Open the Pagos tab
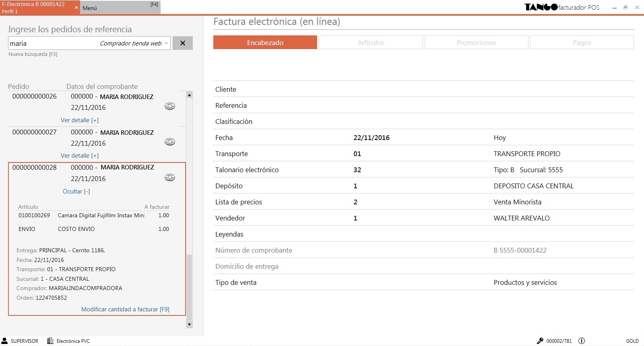Image resolution: width=644 pixels, height=346 pixels. coord(582,43)
